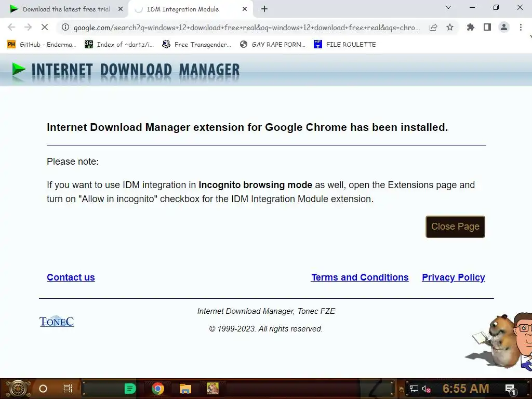This screenshot has width=532, height=399.
Task: Toggle the browser side panel
Action: pos(487,28)
